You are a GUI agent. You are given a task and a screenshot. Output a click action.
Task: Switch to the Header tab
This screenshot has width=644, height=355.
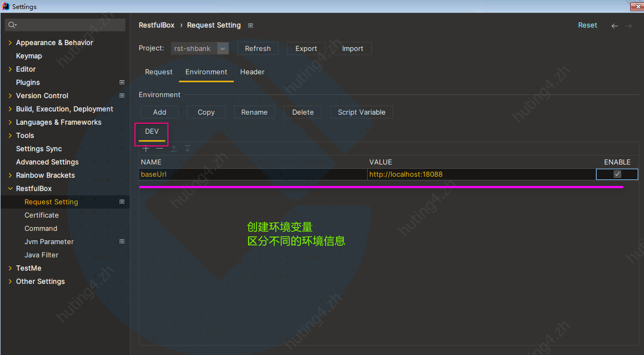(x=252, y=72)
